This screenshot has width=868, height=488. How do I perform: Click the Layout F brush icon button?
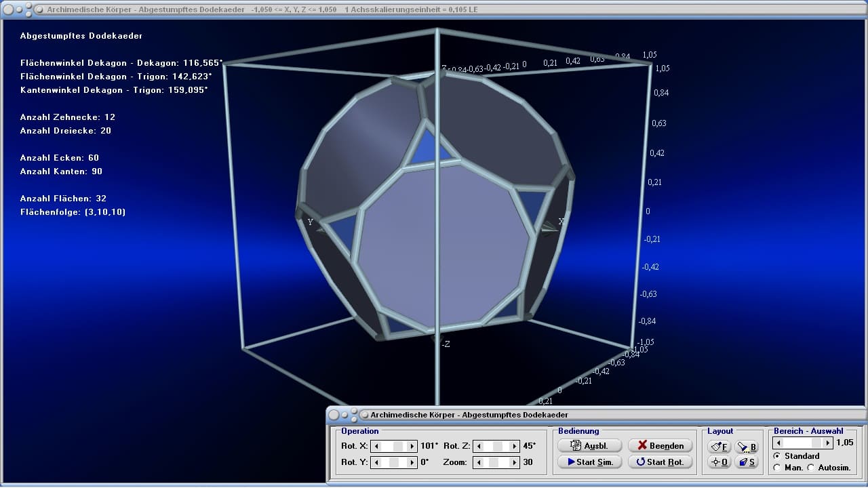click(x=719, y=447)
